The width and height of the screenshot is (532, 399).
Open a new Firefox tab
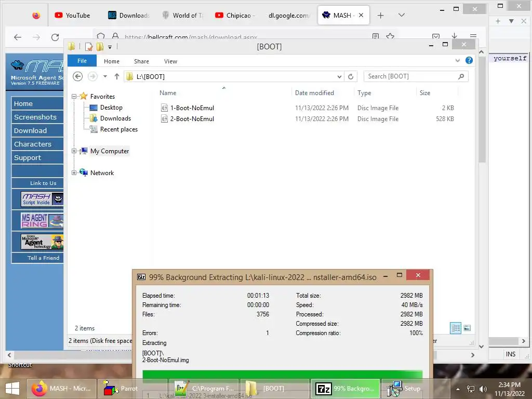(x=381, y=15)
